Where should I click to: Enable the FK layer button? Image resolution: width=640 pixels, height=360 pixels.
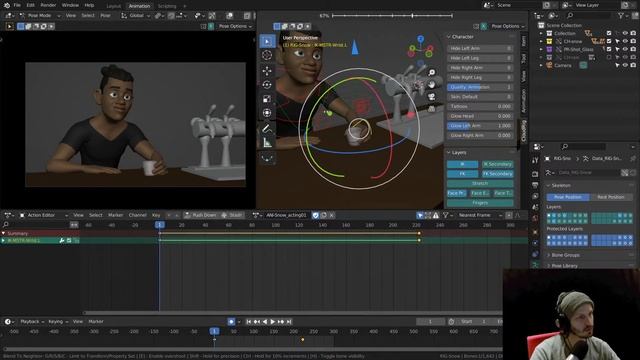[462, 174]
